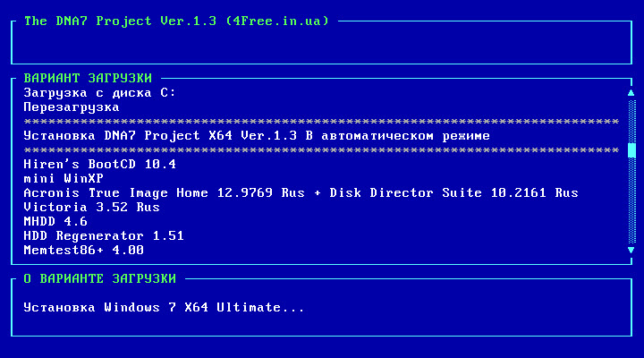
Task: Select 'Установка DNA7 Project X64' automatic install
Action: (257, 135)
